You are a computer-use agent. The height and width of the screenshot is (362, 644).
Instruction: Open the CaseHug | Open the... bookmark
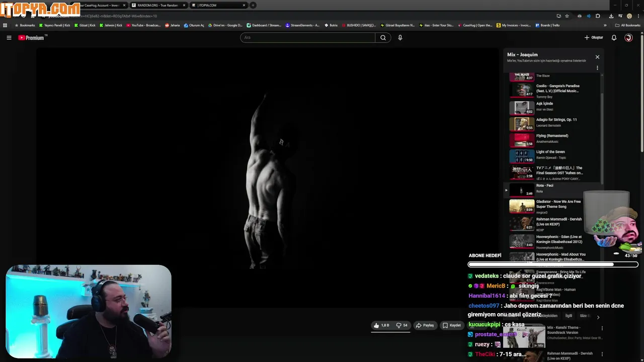(475, 25)
